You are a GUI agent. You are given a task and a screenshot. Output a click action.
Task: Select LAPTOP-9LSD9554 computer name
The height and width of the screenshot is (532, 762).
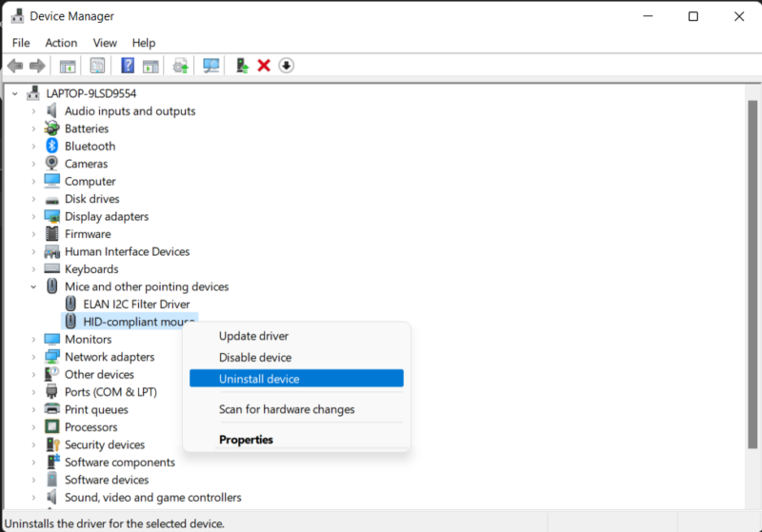[91, 93]
